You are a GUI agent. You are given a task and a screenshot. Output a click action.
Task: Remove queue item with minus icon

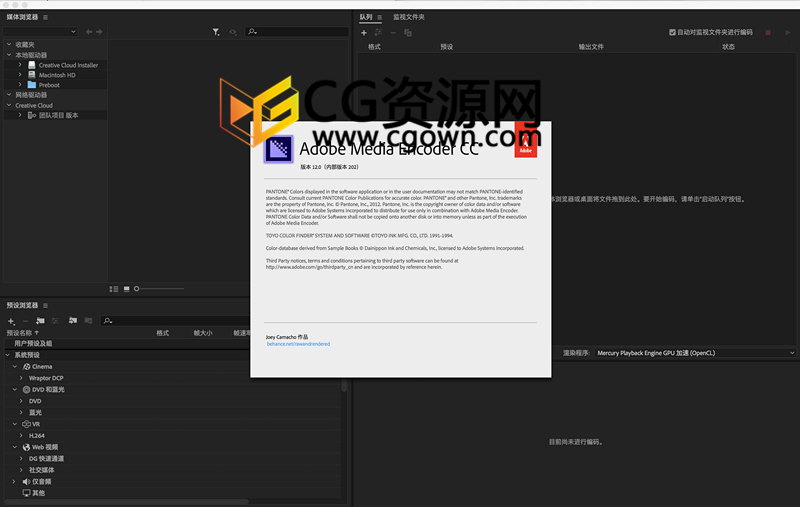[393, 33]
